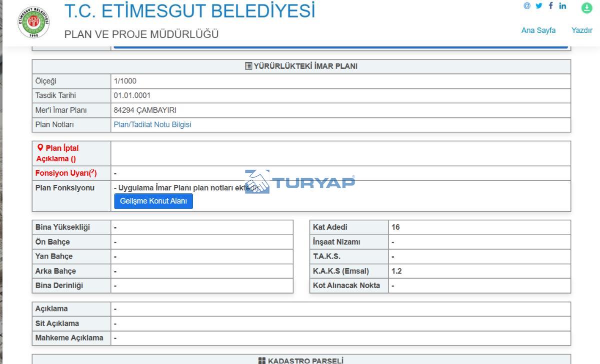The height and width of the screenshot is (364, 600).
Task: Click the Tasdik Tarihi value 01.01.0001
Action: coord(132,95)
